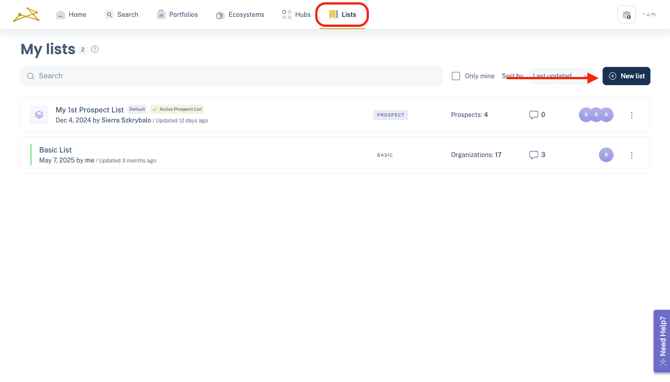
Task: Click author name Sierra Szkrybalo
Action: coord(126,120)
